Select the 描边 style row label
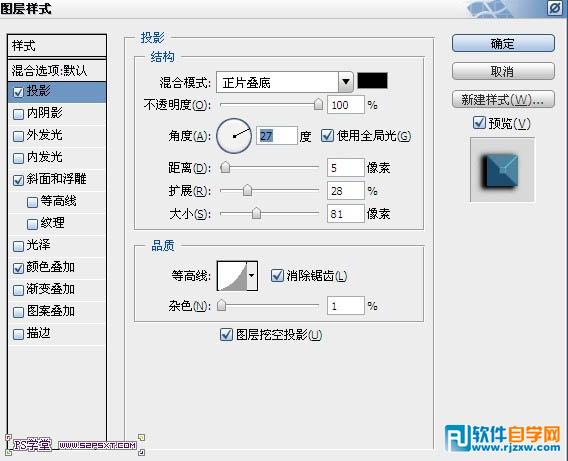The height and width of the screenshot is (461, 568). pyautogui.click(x=38, y=333)
